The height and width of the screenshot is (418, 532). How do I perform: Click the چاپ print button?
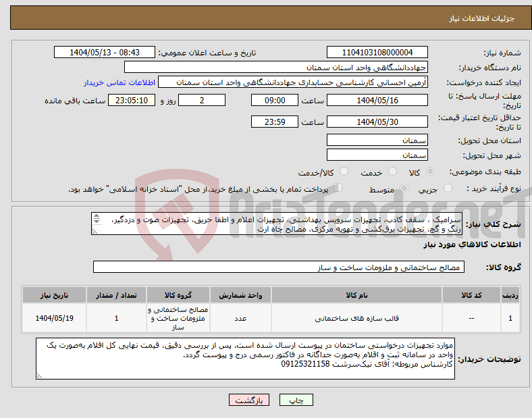296,400
